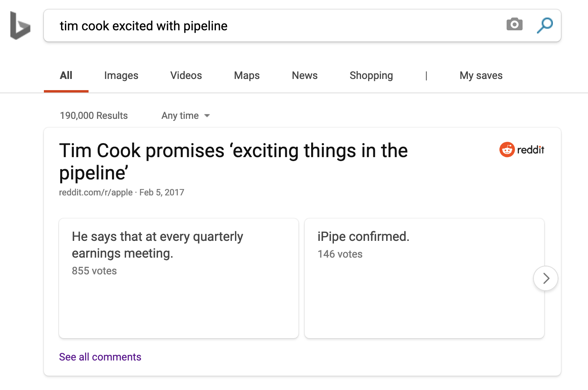Open the Maps tab
Image resolution: width=588 pixels, height=390 pixels.
(247, 75)
